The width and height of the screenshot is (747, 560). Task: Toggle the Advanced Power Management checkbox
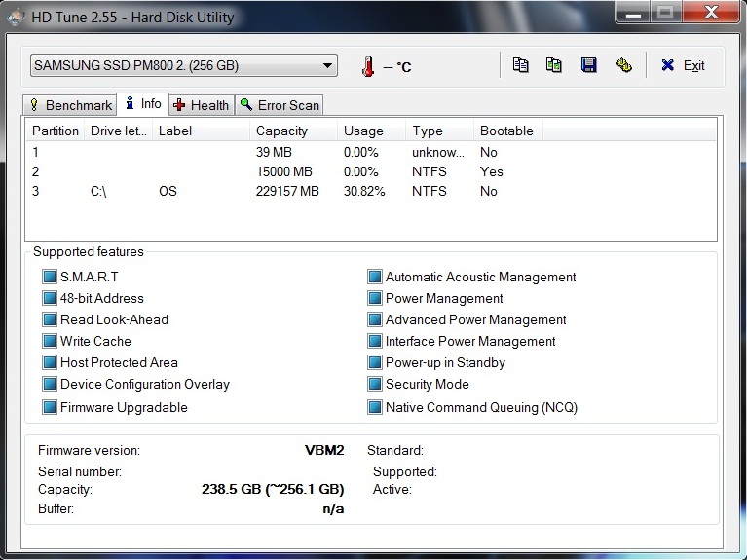[x=375, y=319]
